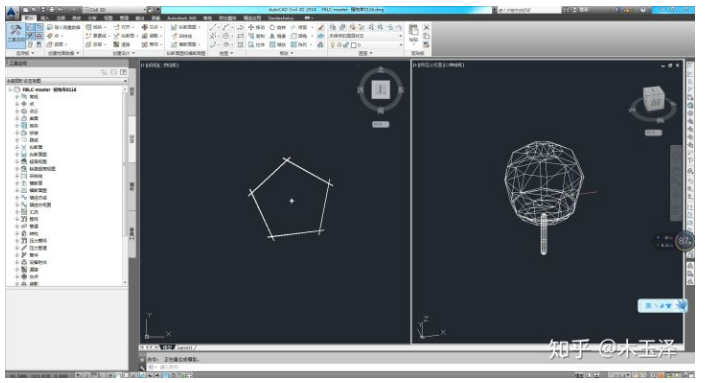Screen dimensions: 707x383
Task: Select the Scale (缩放) tool
Action: [x=278, y=45]
